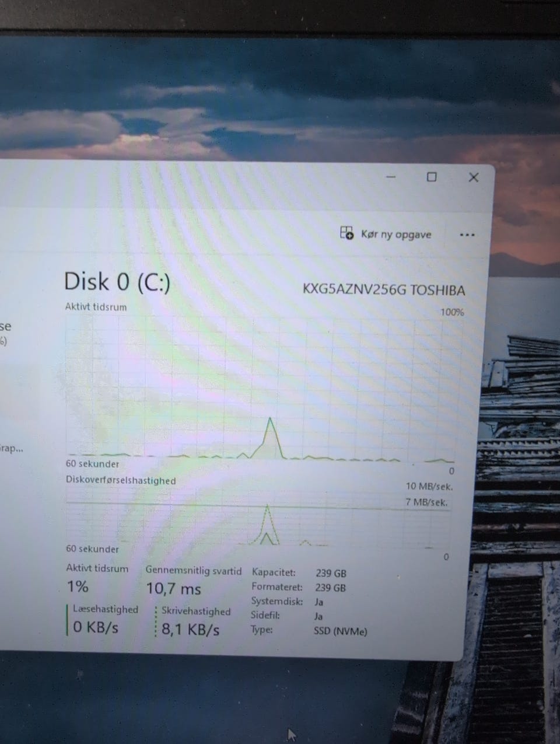The height and width of the screenshot is (744, 560).
Task: Click the 10 MB/sek. scale label
Action: coord(429,486)
